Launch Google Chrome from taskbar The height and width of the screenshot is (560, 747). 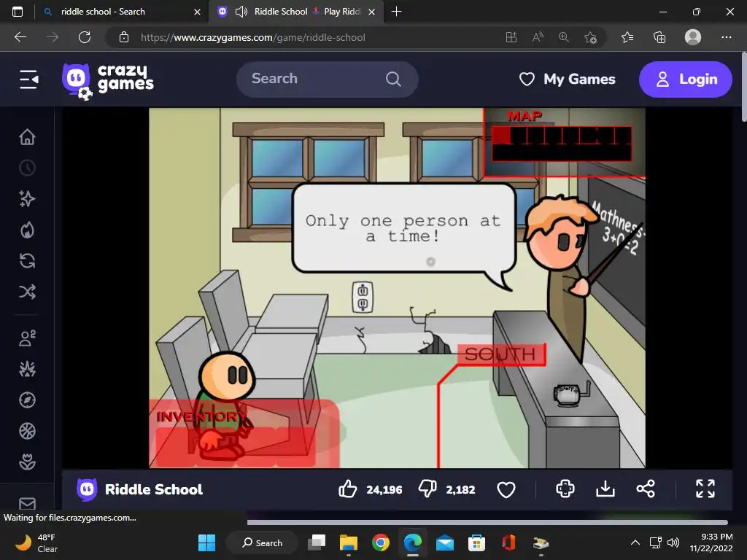(380, 542)
